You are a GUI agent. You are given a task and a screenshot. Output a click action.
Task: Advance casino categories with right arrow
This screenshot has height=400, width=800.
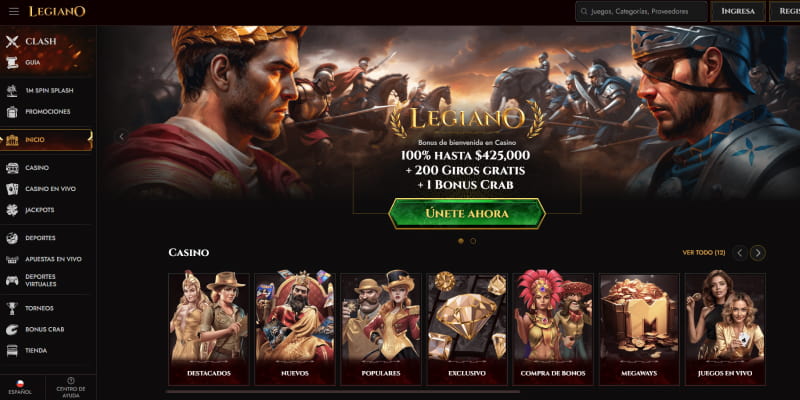click(758, 253)
